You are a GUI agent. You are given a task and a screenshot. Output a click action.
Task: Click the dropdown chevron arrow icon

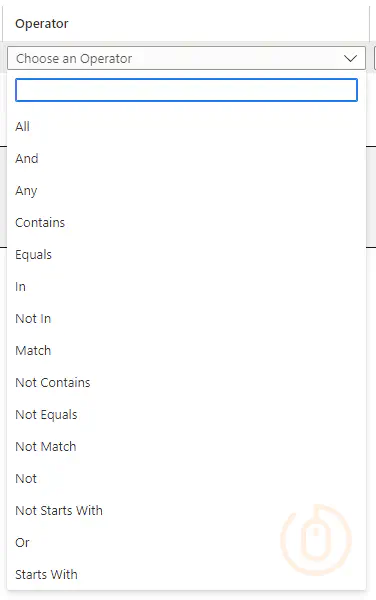tap(350, 59)
